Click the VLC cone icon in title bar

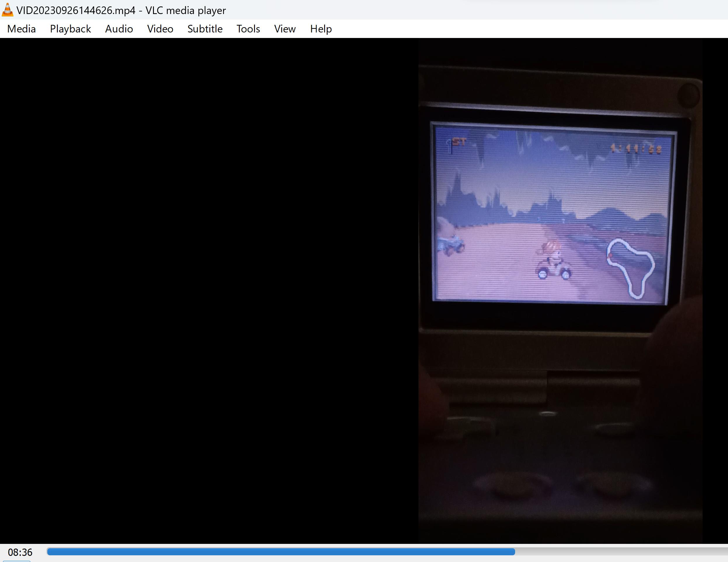7,10
